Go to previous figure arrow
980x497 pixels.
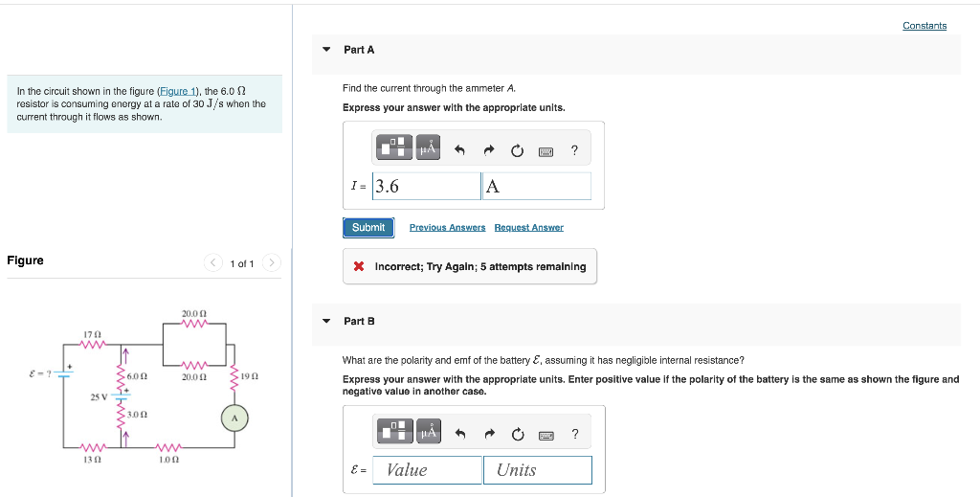[x=213, y=262]
